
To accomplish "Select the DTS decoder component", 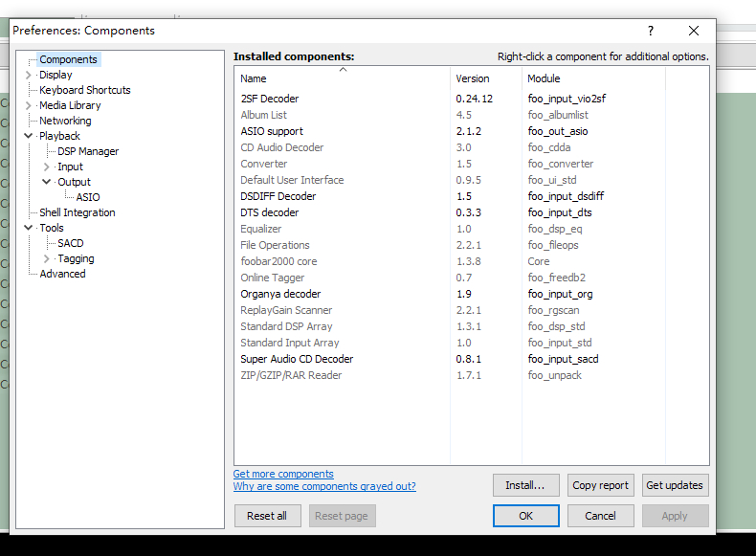I will pos(472,212).
